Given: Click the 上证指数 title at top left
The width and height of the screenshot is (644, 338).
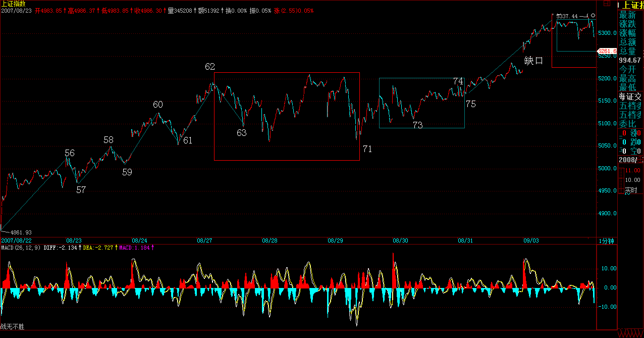Looking at the screenshot, I should pyautogui.click(x=13, y=4).
